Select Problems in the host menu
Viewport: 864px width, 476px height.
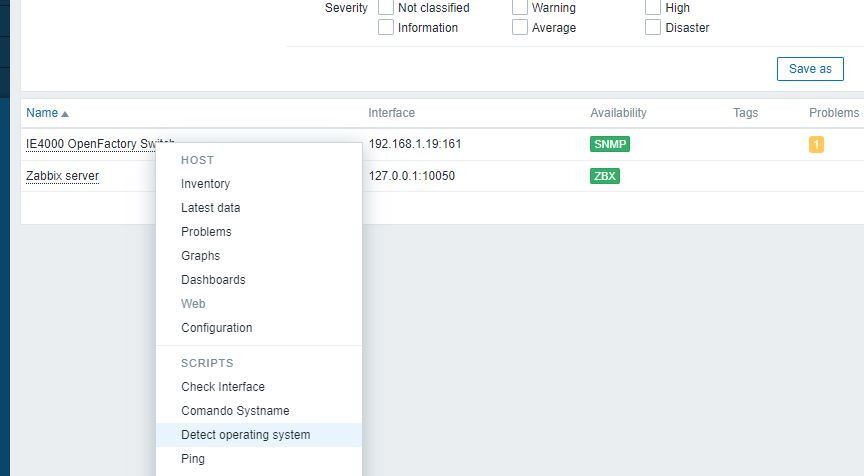[x=206, y=232]
